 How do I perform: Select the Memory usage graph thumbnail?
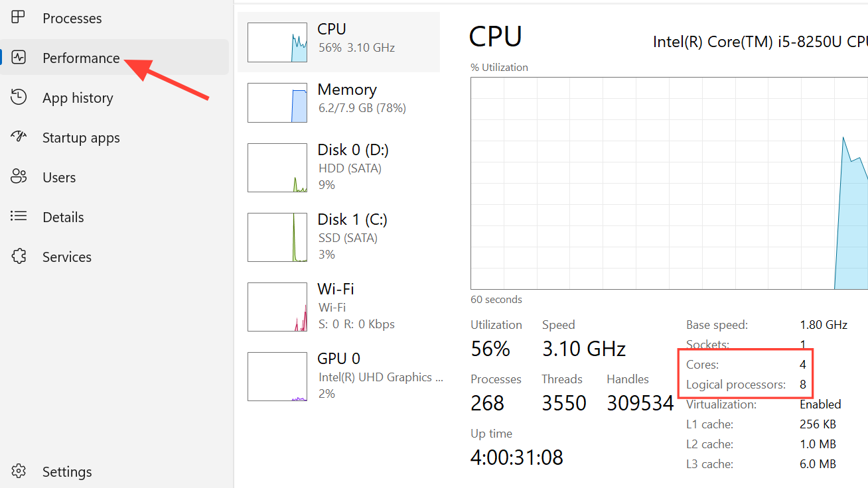tap(277, 102)
